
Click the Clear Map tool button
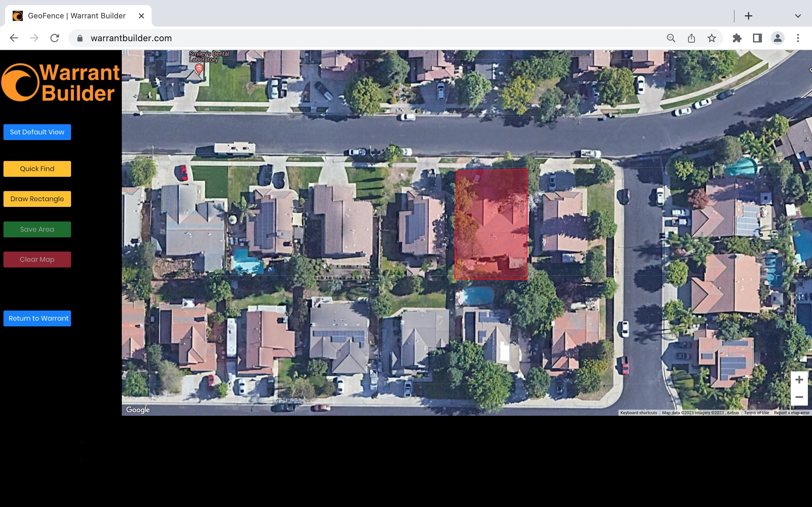coord(36,259)
